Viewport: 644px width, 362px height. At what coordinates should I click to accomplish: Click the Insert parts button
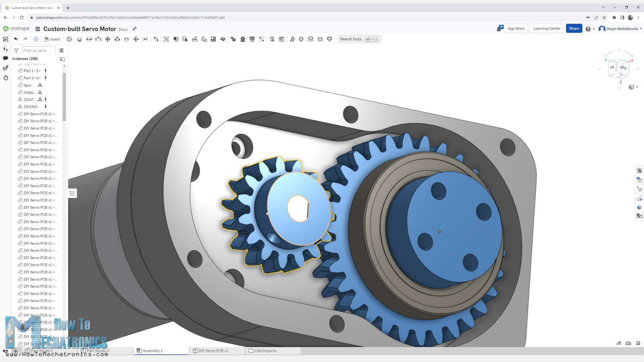click(52, 39)
